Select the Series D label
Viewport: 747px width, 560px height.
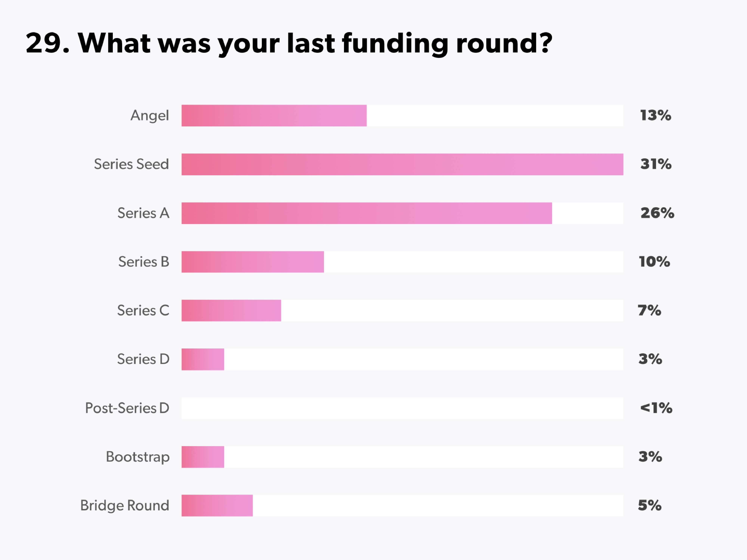pyautogui.click(x=143, y=359)
